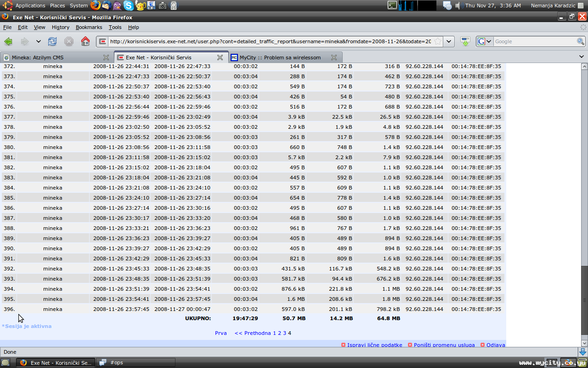Open the terminal icon in top panel
This screenshot has width=588, height=368.
tap(392, 6)
